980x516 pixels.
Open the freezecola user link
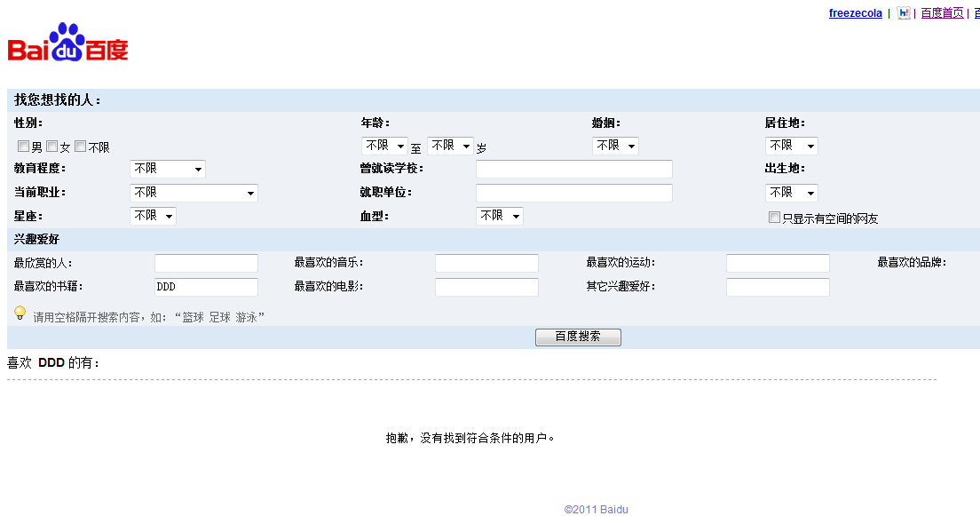(x=855, y=13)
